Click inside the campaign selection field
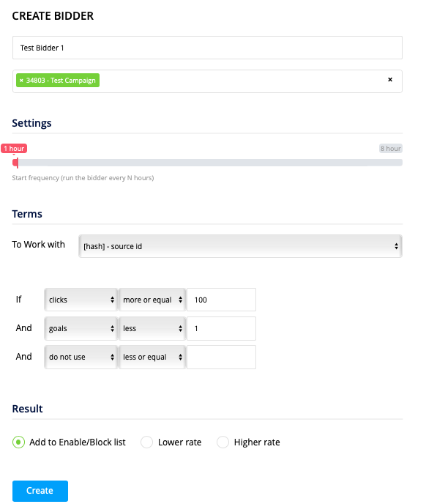This screenshot has width=426, height=504. [x=241, y=81]
